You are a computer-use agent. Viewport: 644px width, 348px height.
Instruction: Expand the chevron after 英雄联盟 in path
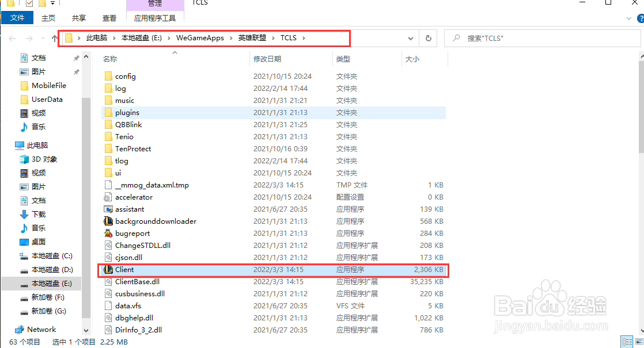coord(274,38)
